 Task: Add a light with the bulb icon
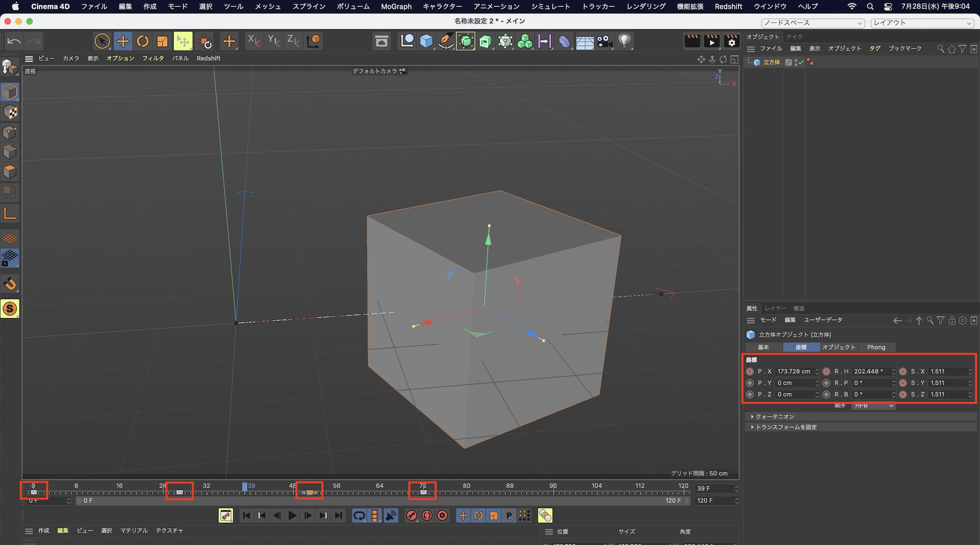[x=624, y=41]
